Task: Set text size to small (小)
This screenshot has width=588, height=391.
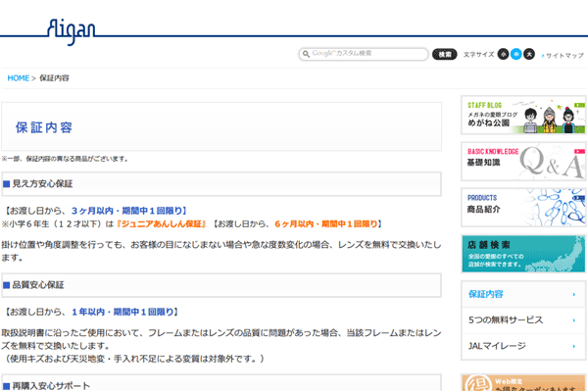Action: click(503, 54)
